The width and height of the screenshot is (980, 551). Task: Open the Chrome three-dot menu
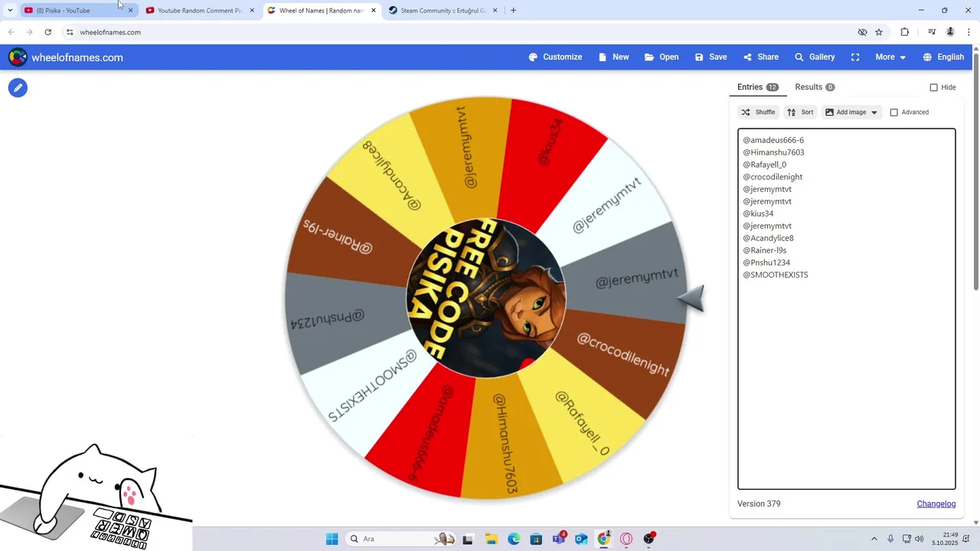[x=969, y=32]
